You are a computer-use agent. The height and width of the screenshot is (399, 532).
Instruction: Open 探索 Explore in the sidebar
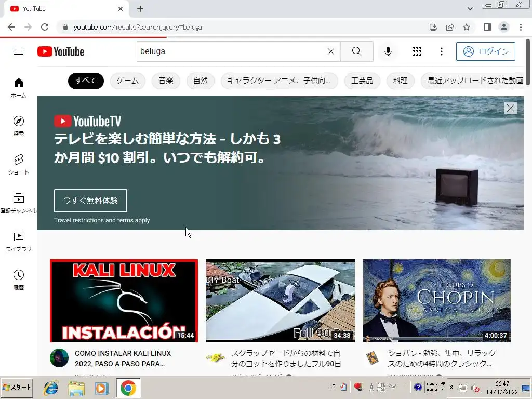[19, 126]
